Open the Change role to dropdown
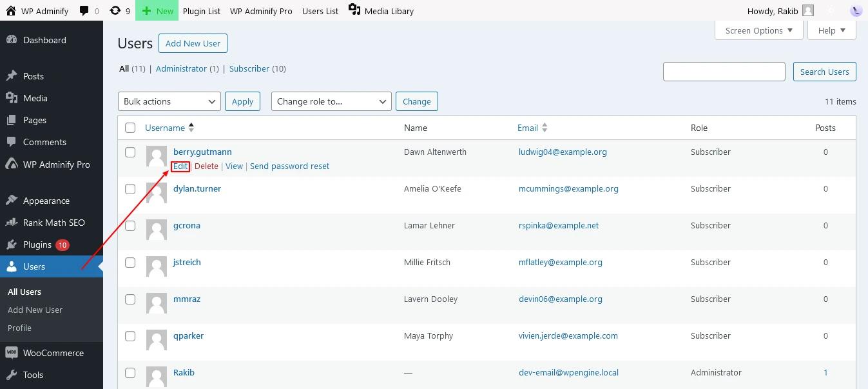 [x=331, y=101]
